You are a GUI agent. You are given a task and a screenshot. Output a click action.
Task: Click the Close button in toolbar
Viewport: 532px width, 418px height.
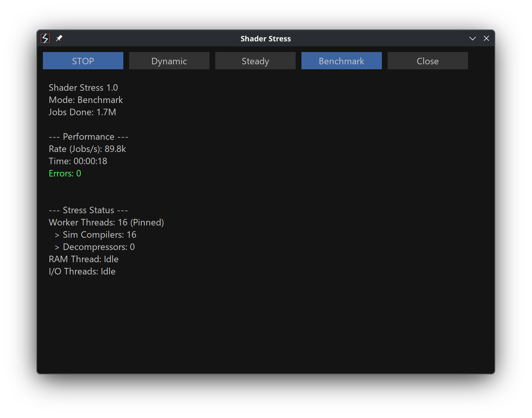[x=427, y=61]
